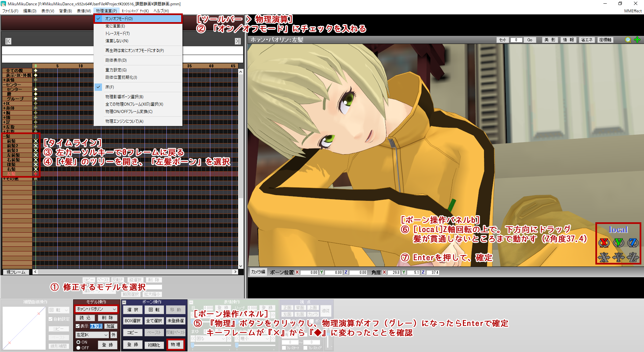
Task: Select the IK OFF radio button
Action: pyautogui.click(x=78, y=348)
